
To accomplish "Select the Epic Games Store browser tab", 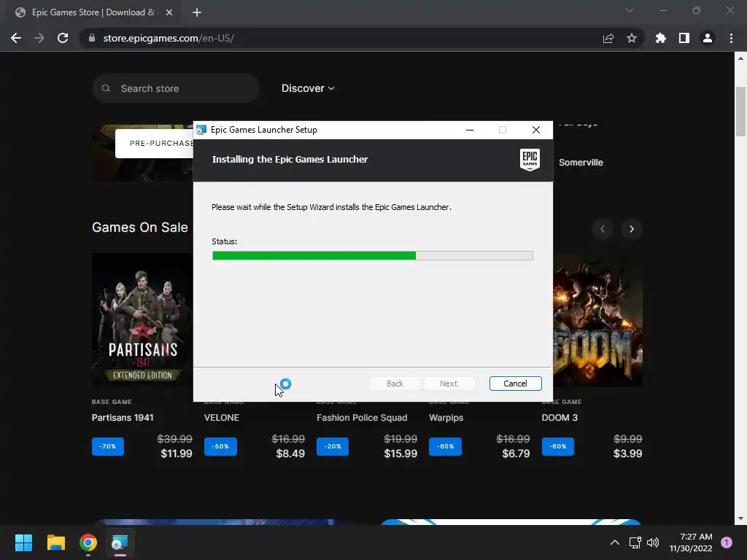I will [x=93, y=12].
